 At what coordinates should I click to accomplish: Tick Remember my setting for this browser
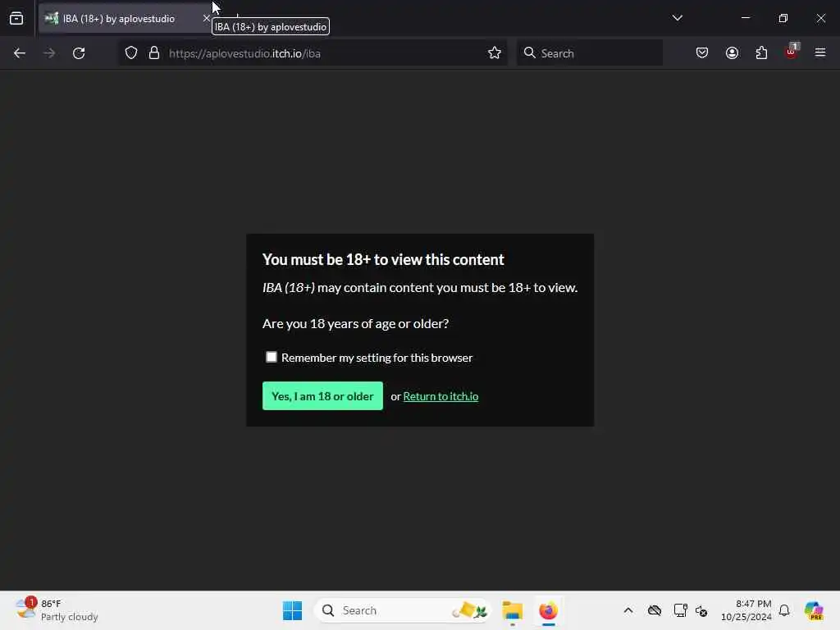[272, 357]
